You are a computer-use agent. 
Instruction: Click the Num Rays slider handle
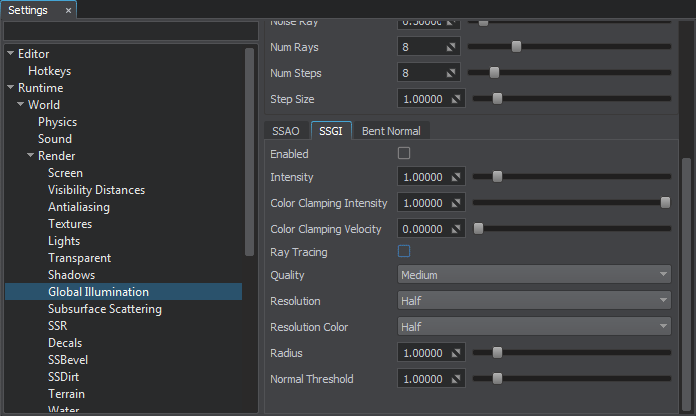[516, 46]
